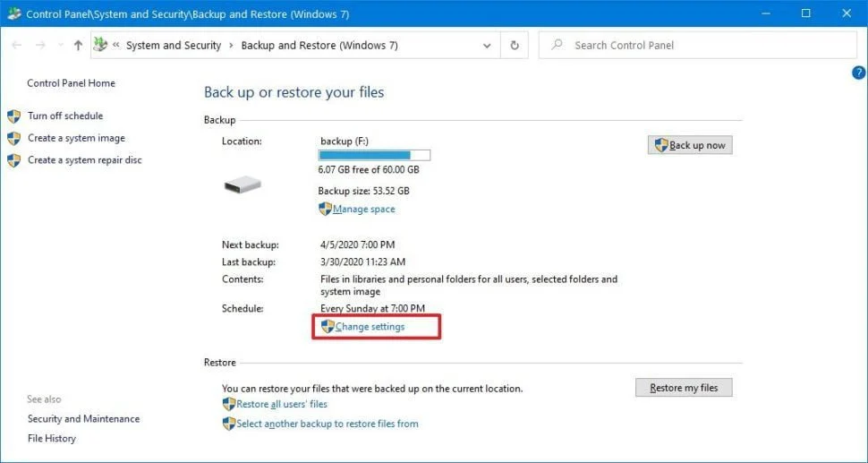This screenshot has height=463, width=868.
Task: Click the Manage space link
Action: (363, 209)
